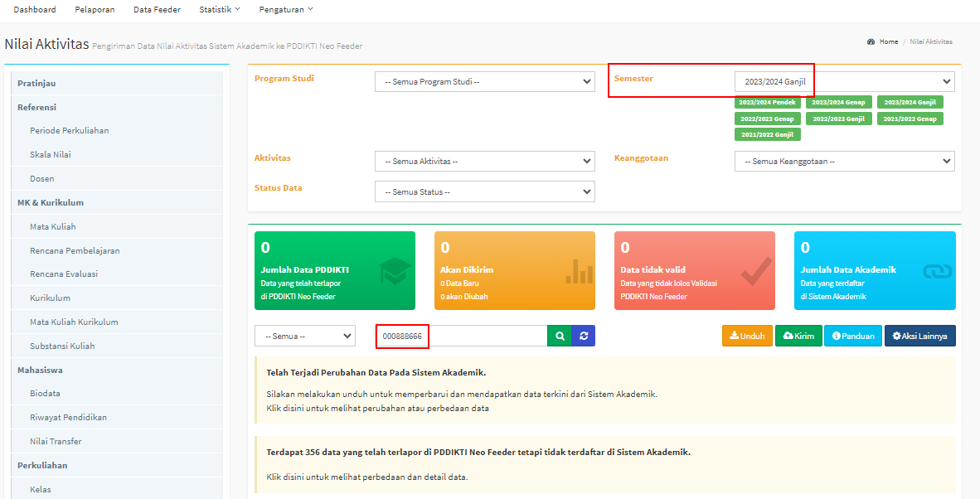Click the Mahasiswa sidebar heading

click(x=117, y=370)
